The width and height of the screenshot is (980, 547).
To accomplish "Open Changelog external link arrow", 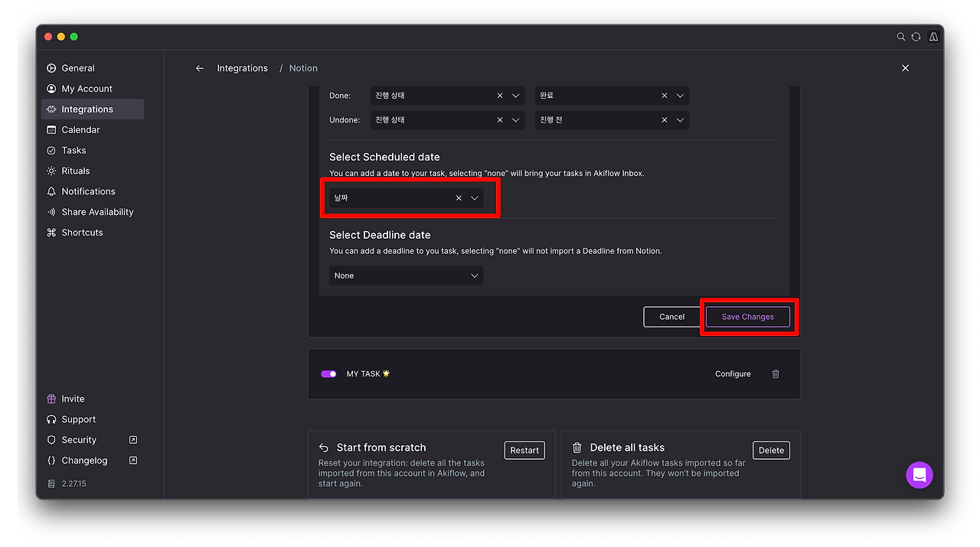I will point(133,461).
